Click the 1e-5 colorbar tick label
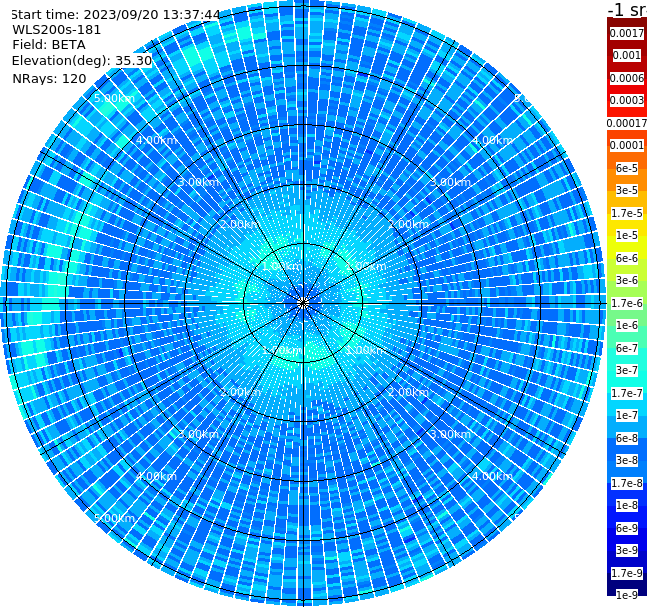This screenshot has height=607, width=647. tap(627, 235)
